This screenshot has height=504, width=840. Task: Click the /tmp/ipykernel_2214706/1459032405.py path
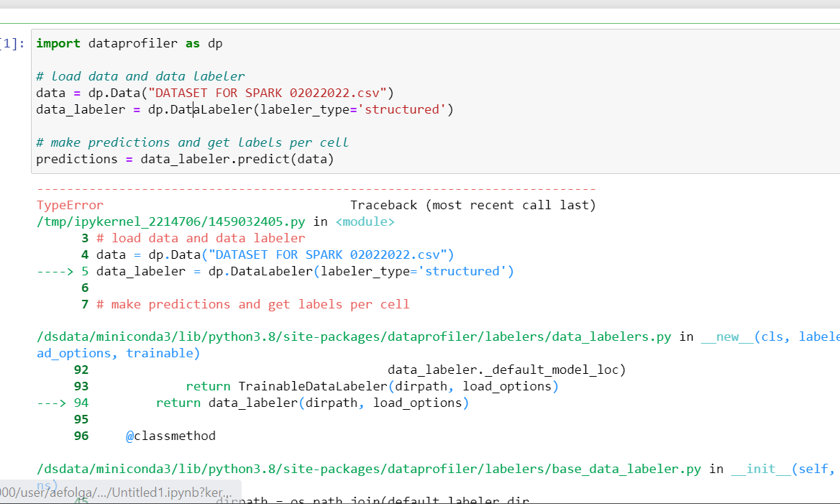(171, 221)
